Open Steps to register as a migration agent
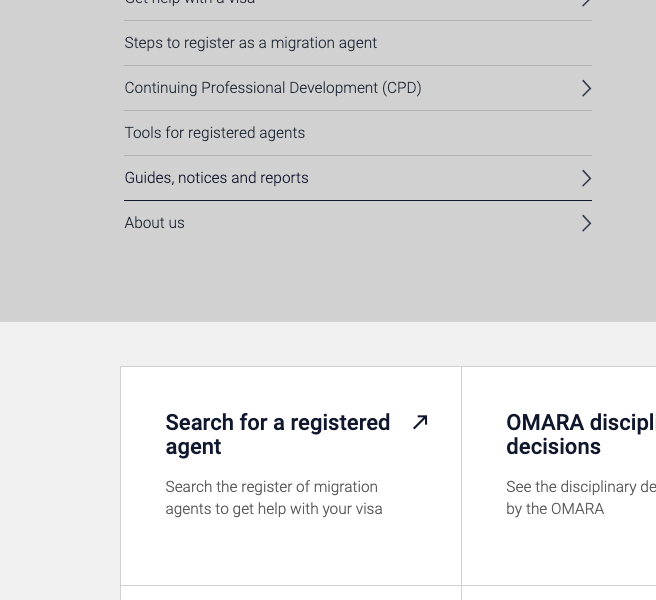Viewport: 656px width, 600px height. pos(250,43)
